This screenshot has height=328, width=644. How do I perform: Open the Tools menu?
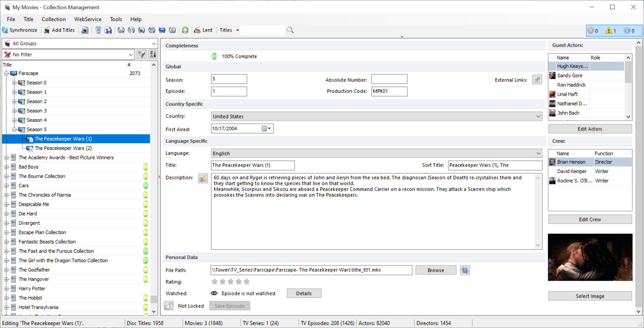[x=116, y=19]
